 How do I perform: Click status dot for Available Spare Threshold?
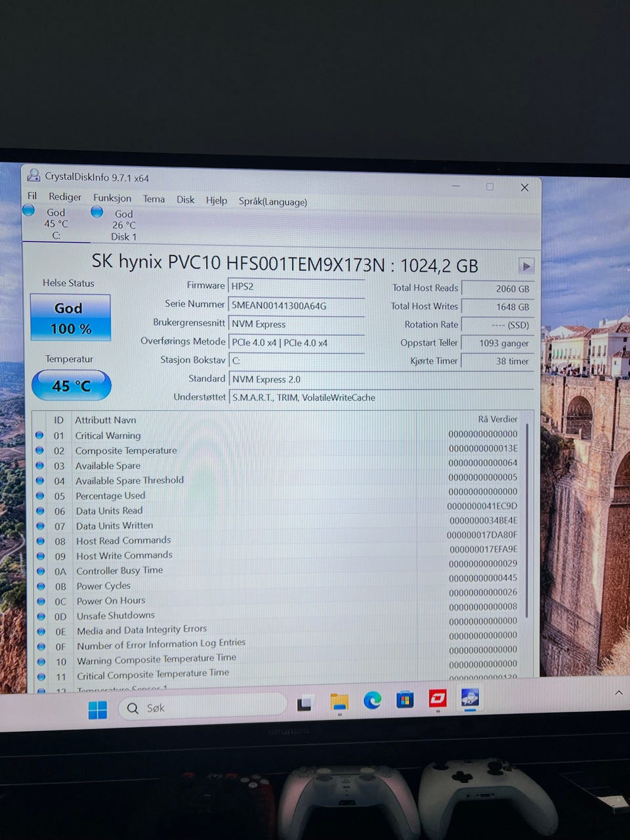[x=39, y=480]
